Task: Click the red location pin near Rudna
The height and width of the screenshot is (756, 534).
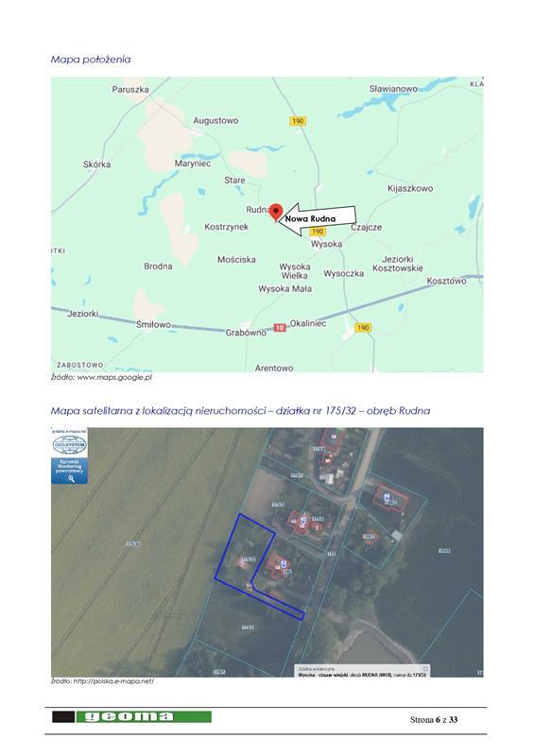Action: pyautogui.click(x=275, y=212)
